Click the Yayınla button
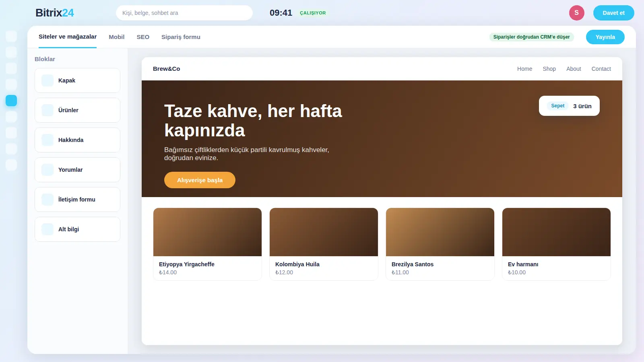The image size is (644, 362). pos(605,37)
